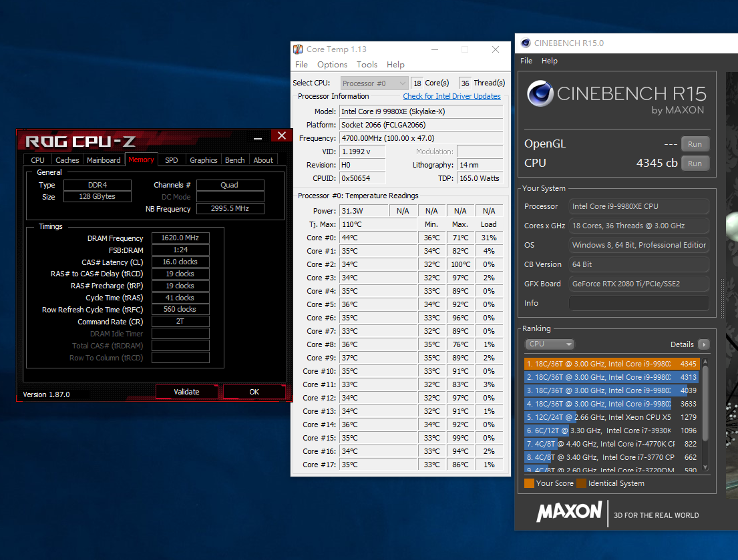Screen dimensions: 738x560
Task: Click the NB Frequency value 2995.5 MHz
Action: point(230,208)
